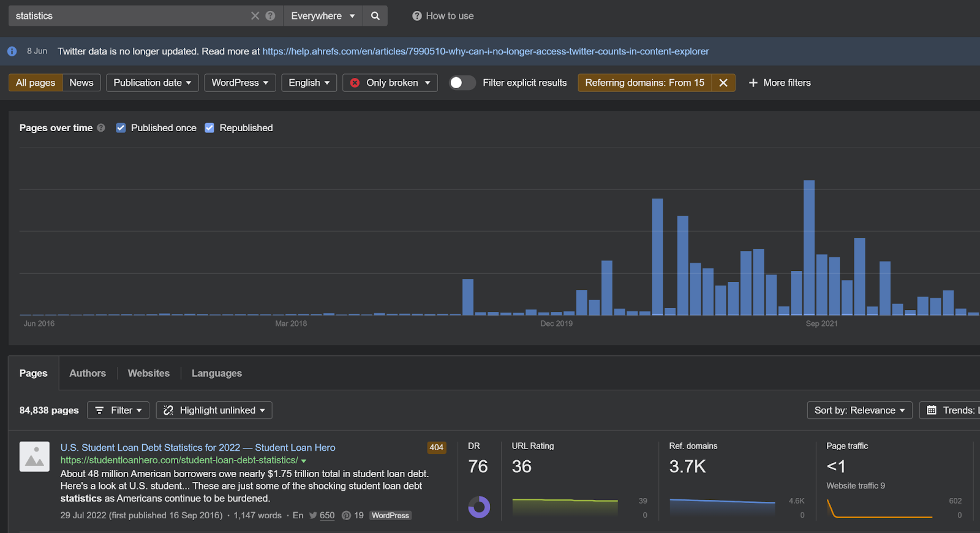Switch to the News tab

click(x=81, y=83)
